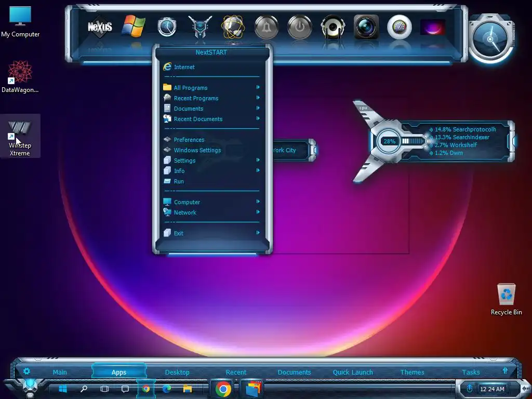Expand the Recent Programs submenu arrow
Image resolution: width=532 pixels, height=399 pixels.
click(x=258, y=98)
